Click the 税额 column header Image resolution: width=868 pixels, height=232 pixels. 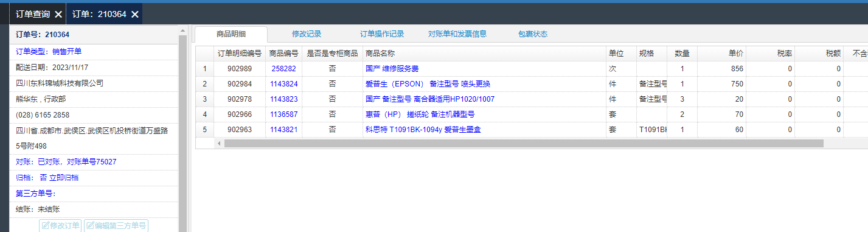click(819, 54)
